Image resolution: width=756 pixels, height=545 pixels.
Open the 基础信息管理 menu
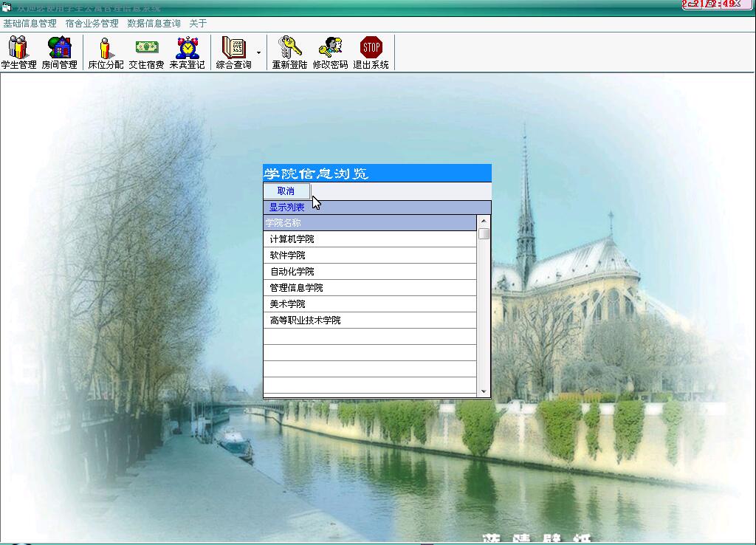coord(30,24)
